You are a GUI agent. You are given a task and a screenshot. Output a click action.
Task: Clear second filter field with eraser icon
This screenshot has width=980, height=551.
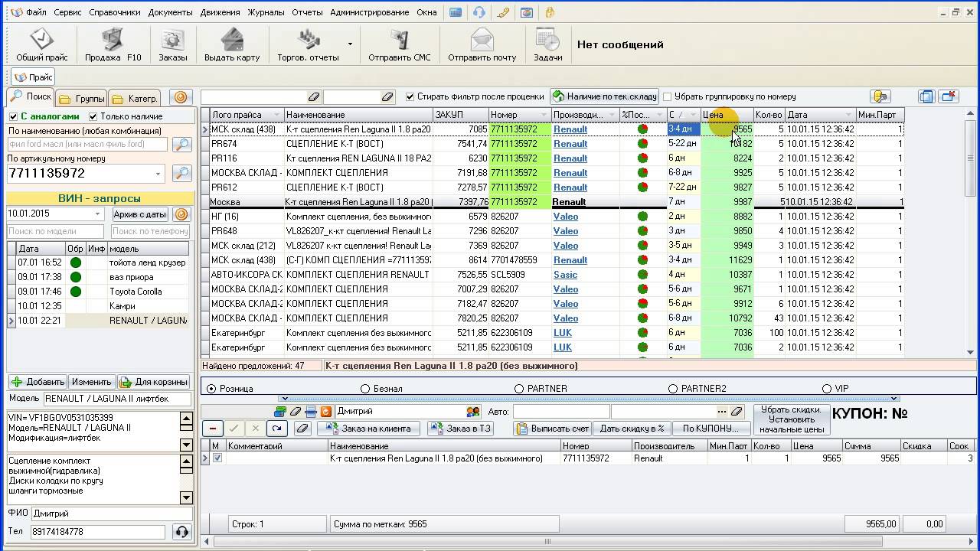pos(387,97)
